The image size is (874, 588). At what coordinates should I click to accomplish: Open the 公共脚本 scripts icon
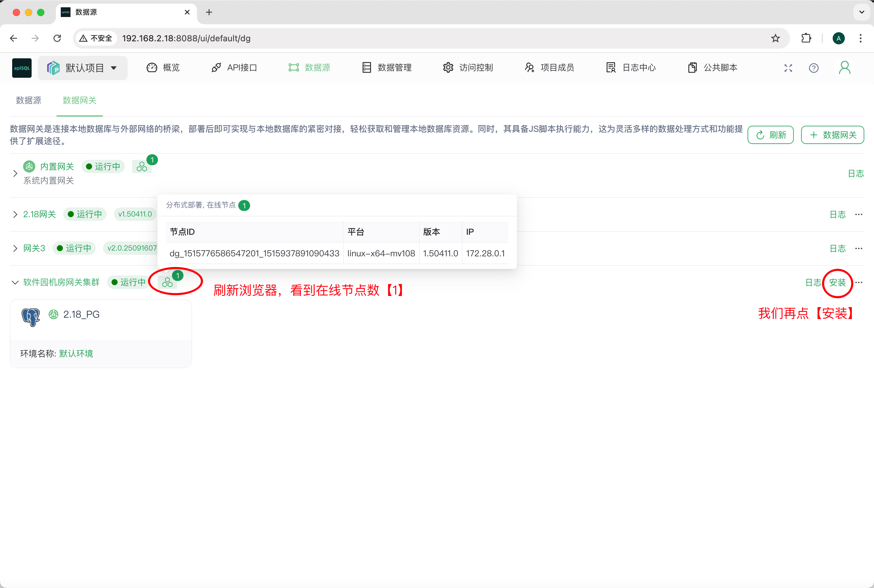693,67
